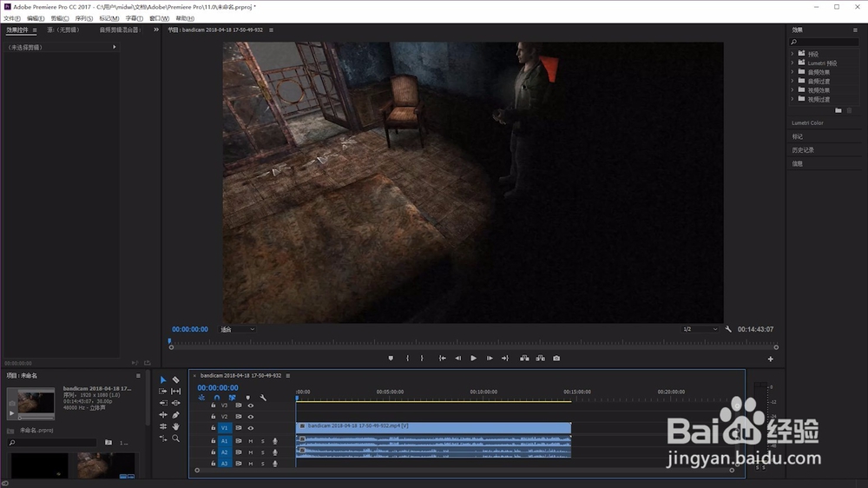
Task: Toggle lock on A1 track
Action: tap(214, 441)
